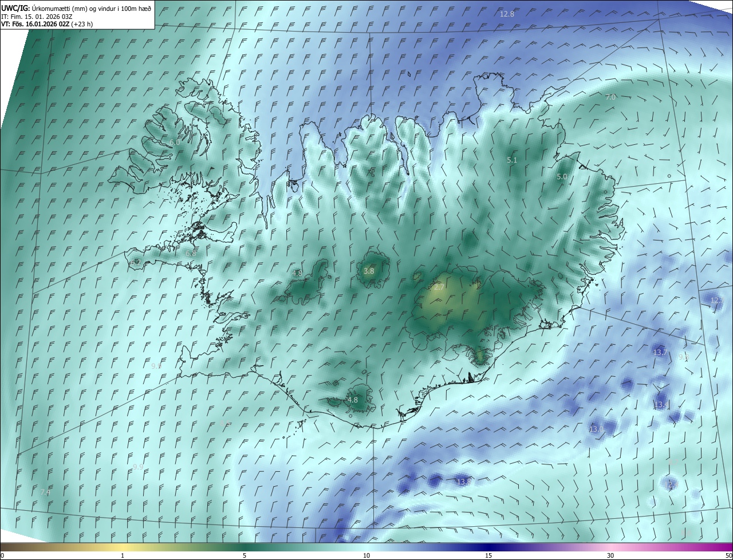Click the 7.0 value off the northeast coast

click(x=610, y=97)
